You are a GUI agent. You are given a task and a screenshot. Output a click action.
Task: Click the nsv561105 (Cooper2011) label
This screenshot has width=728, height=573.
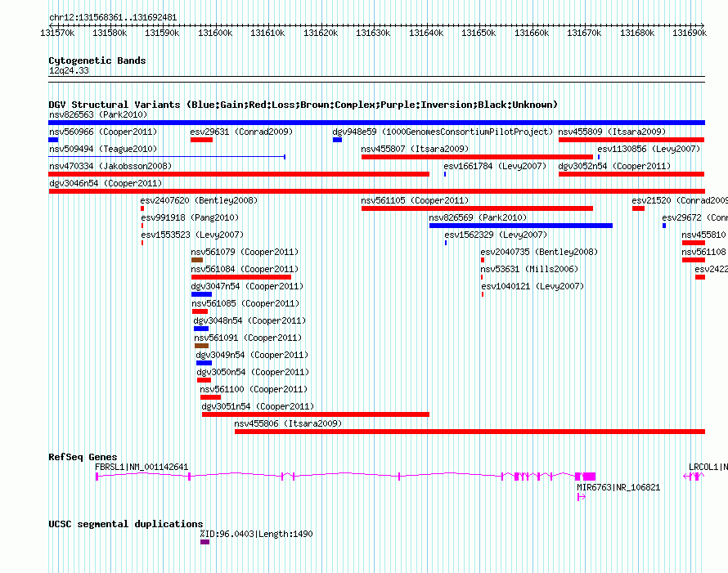click(x=415, y=200)
